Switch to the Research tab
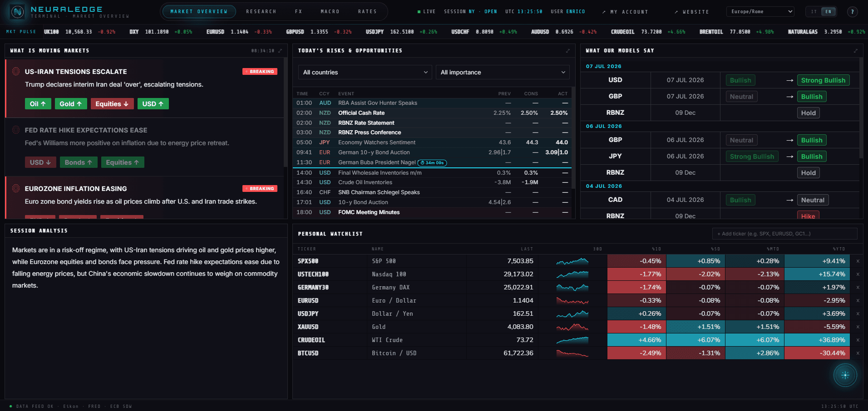The image size is (868, 411). coord(261,12)
